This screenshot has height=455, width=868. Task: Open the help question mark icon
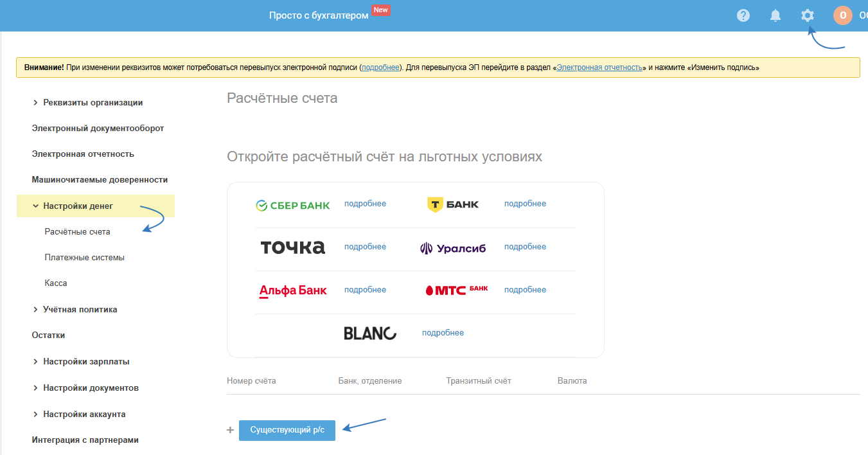coord(743,15)
